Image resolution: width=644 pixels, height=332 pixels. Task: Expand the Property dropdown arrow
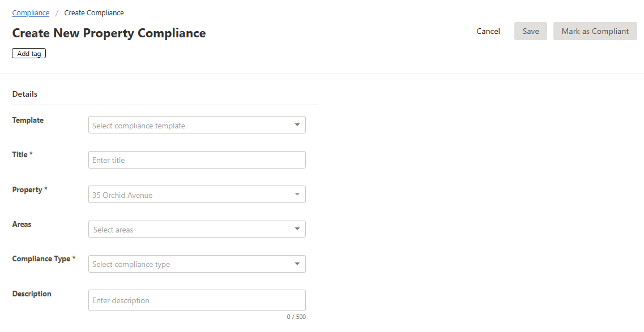297,195
